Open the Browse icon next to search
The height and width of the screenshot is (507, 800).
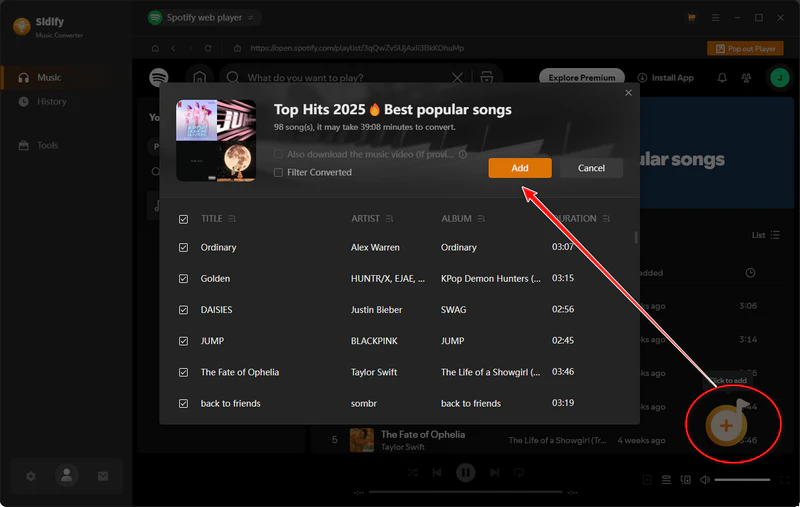click(487, 78)
